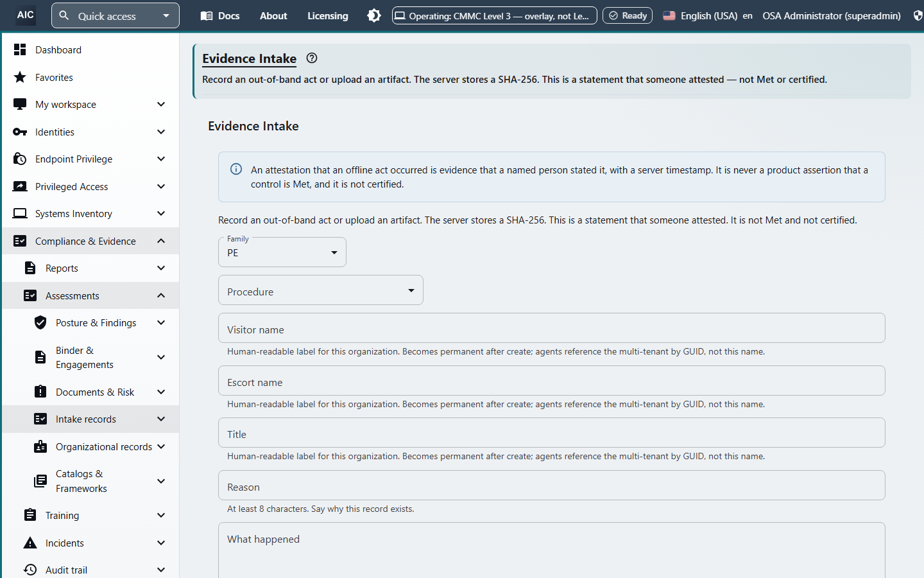Expand the Reports submenu chevron
This screenshot has width=924, height=578.
(161, 268)
